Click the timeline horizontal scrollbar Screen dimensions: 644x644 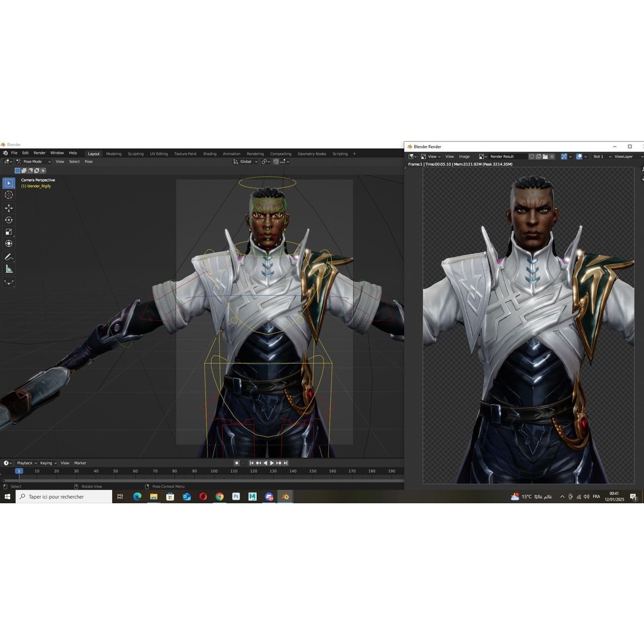click(x=203, y=479)
